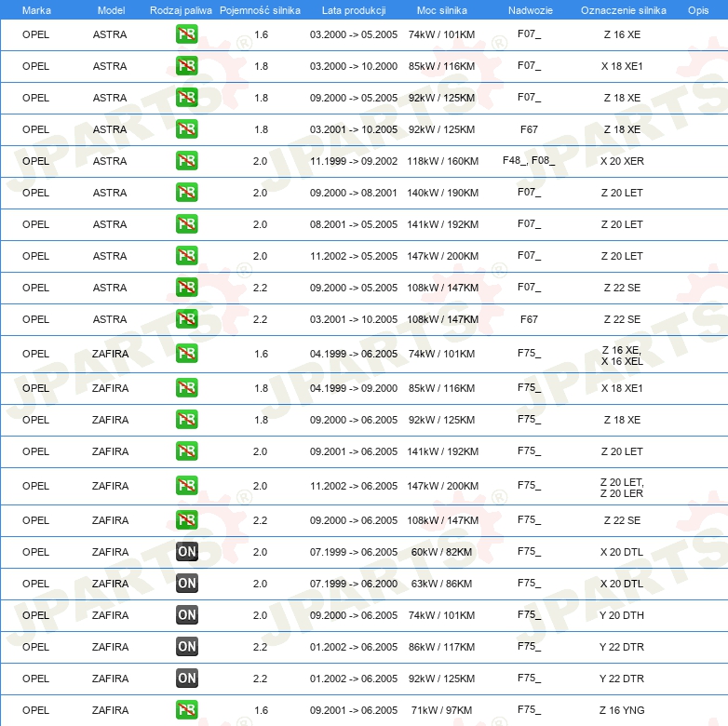Select the engine code Z 16 XE, X 16 XEL
The image size is (728, 726).
tap(622, 356)
